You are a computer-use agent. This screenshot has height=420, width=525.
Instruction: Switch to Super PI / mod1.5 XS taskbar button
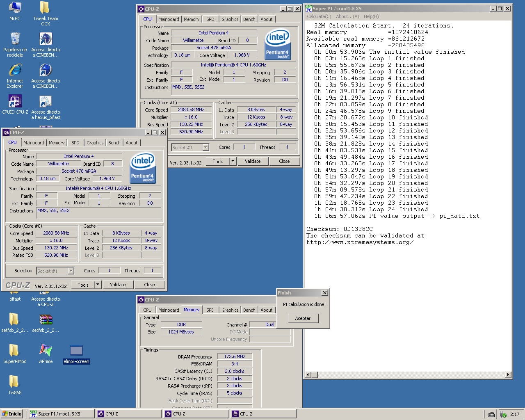(61, 414)
